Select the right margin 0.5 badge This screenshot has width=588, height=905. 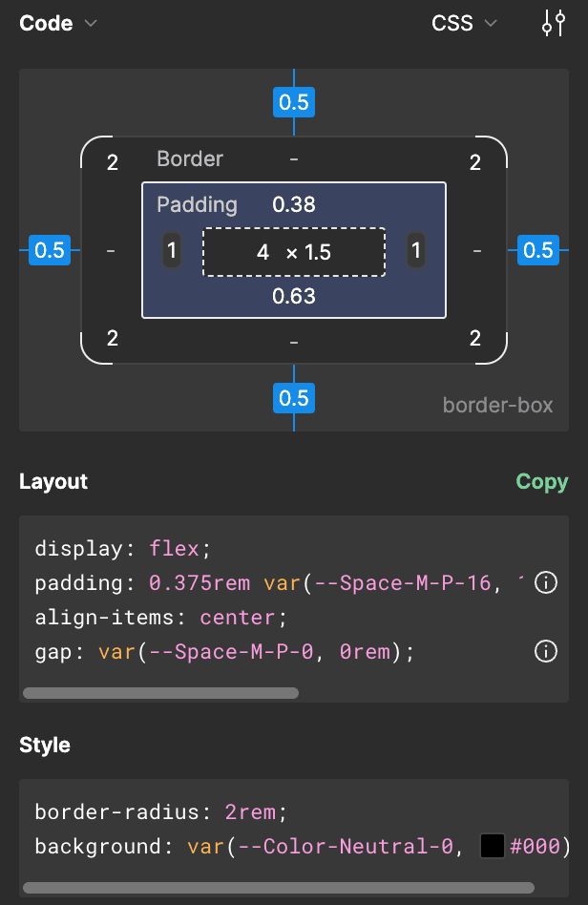point(538,250)
